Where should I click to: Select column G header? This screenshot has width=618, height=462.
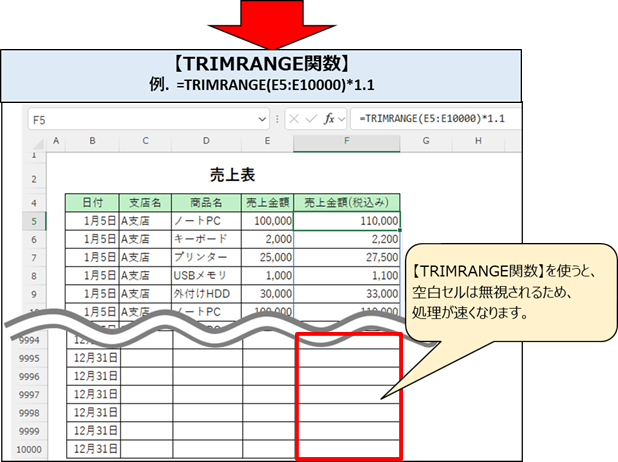pyautogui.click(x=426, y=142)
